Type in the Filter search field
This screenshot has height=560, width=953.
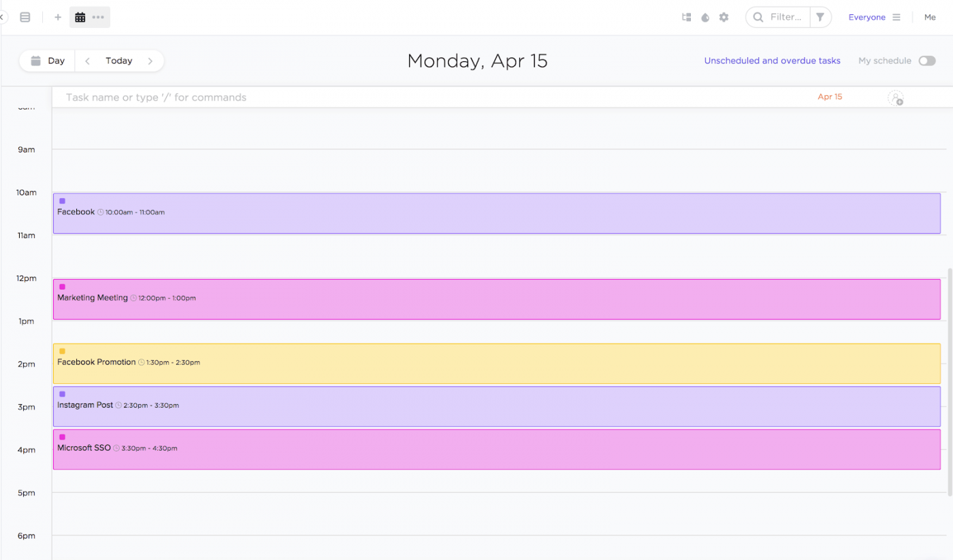[786, 17]
